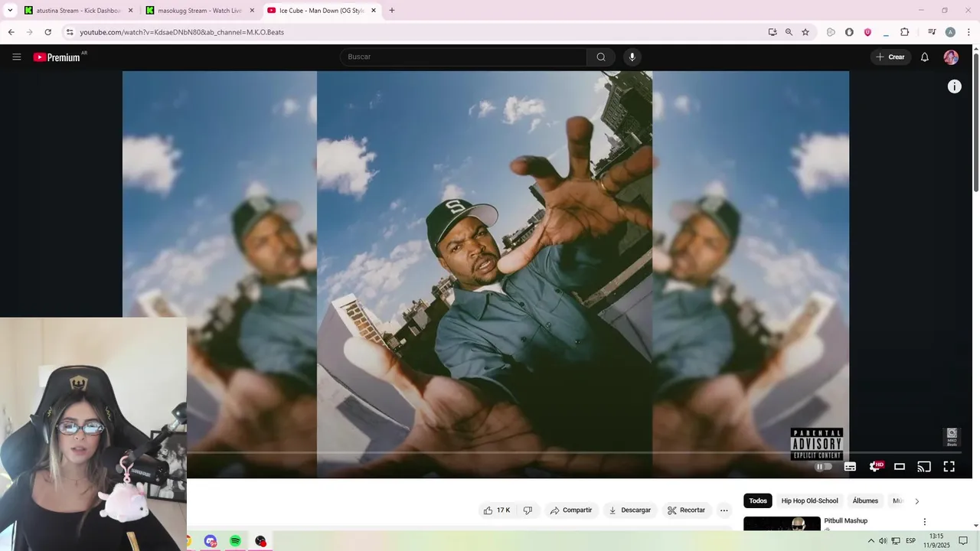Screen dimensions: 980x551
Task: Open volume control in the system tray
Action: (883, 541)
